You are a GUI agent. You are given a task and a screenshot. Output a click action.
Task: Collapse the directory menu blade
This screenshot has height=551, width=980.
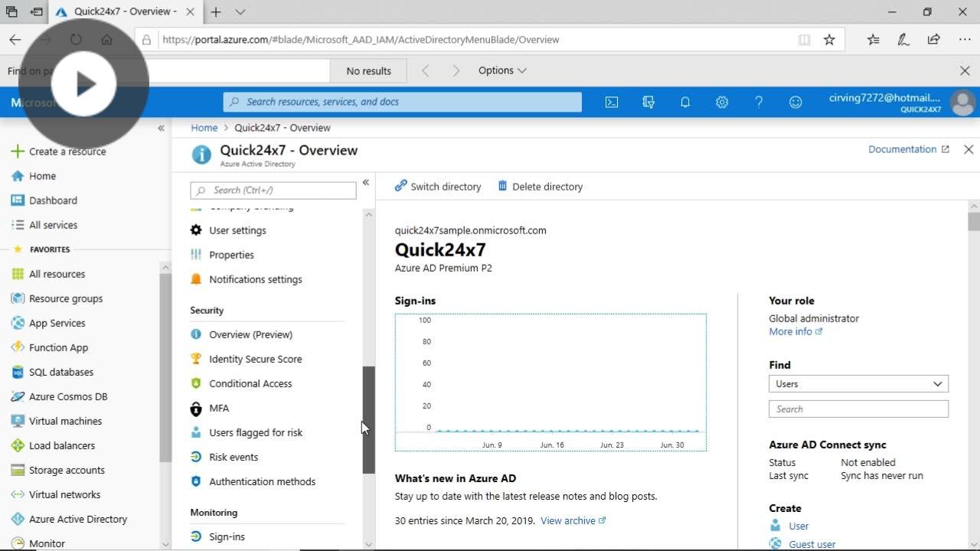pyautogui.click(x=366, y=182)
